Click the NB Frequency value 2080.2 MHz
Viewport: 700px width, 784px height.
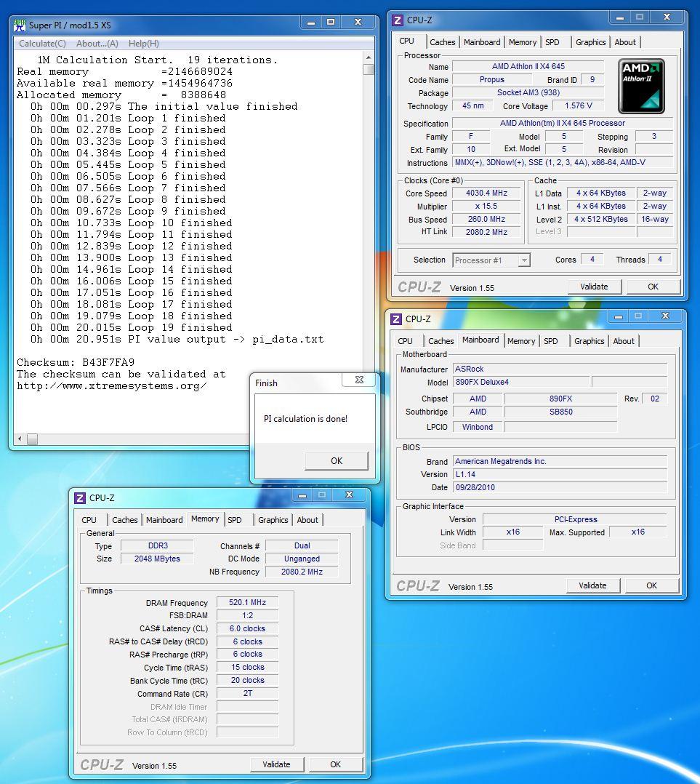302,572
